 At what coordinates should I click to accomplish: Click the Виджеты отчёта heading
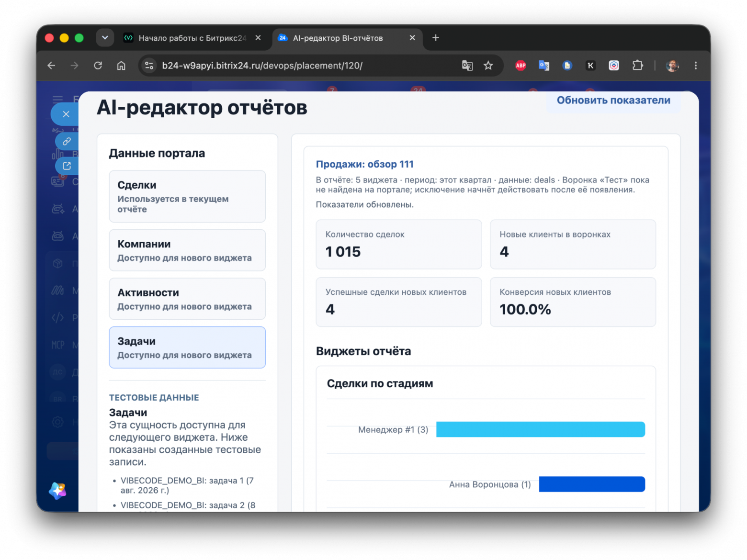363,351
